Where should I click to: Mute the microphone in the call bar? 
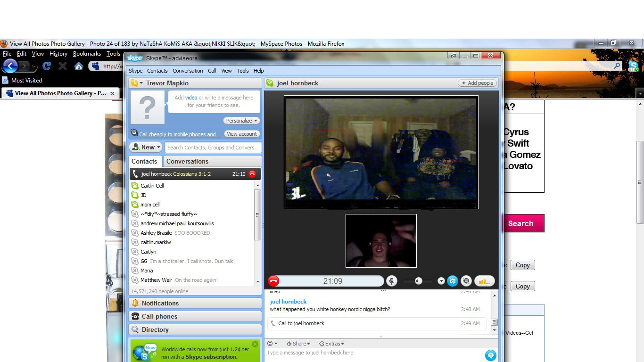pyautogui.click(x=391, y=281)
